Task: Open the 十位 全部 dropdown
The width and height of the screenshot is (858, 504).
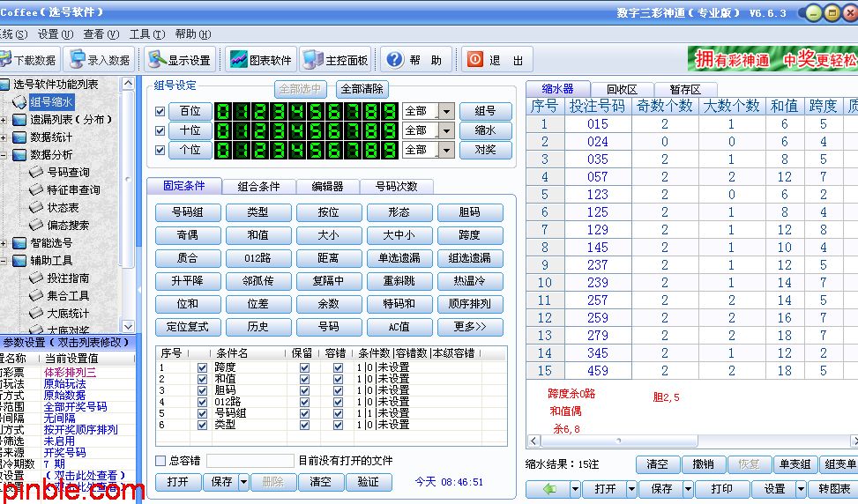Action: click(x=446, y=130)
